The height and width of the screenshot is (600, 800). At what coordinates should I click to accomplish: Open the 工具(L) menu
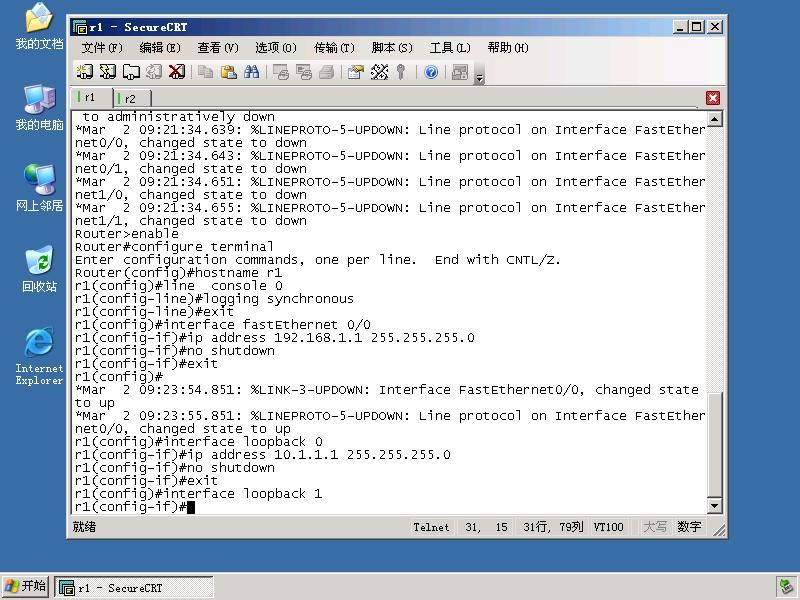[x=449, y=48]
